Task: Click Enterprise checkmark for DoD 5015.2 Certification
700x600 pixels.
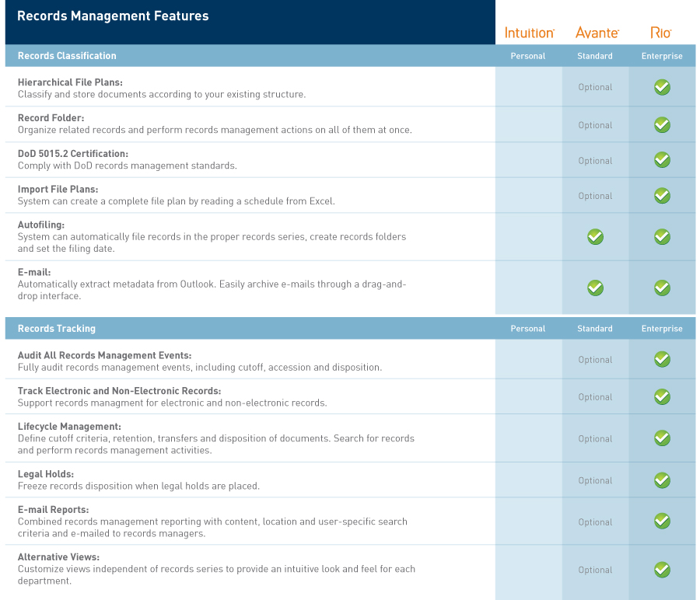Action: coord(662,159)
